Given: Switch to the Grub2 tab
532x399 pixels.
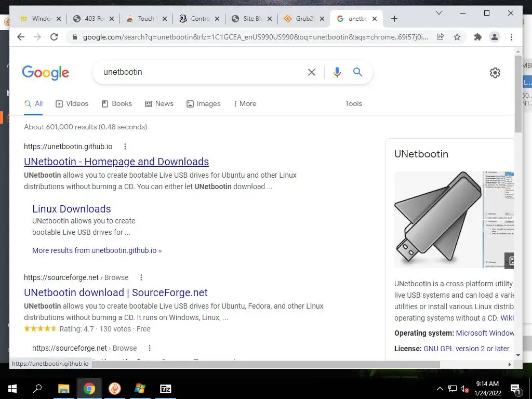Looking at the screenshot, I should (304, 19).
